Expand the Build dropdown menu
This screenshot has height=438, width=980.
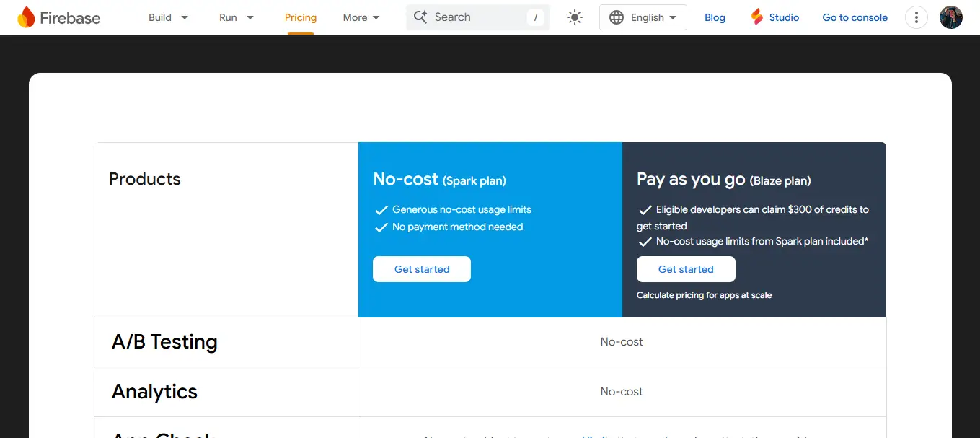(168, 17)
